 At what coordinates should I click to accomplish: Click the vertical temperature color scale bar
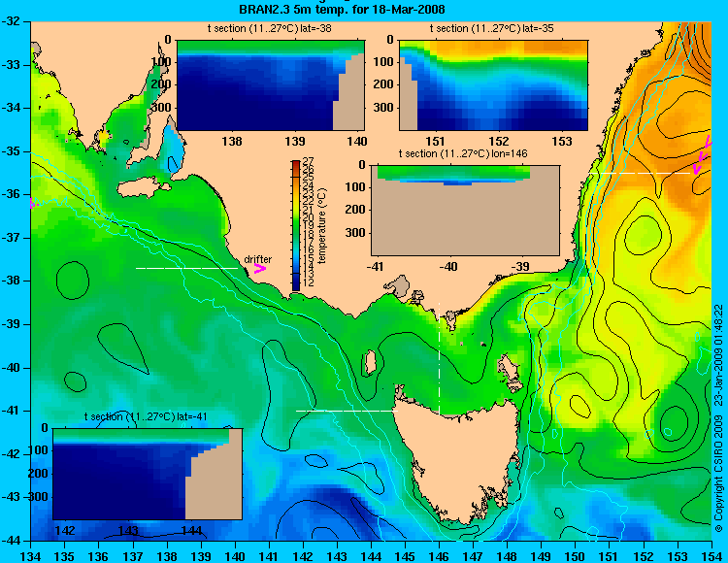tap(296, 225)
